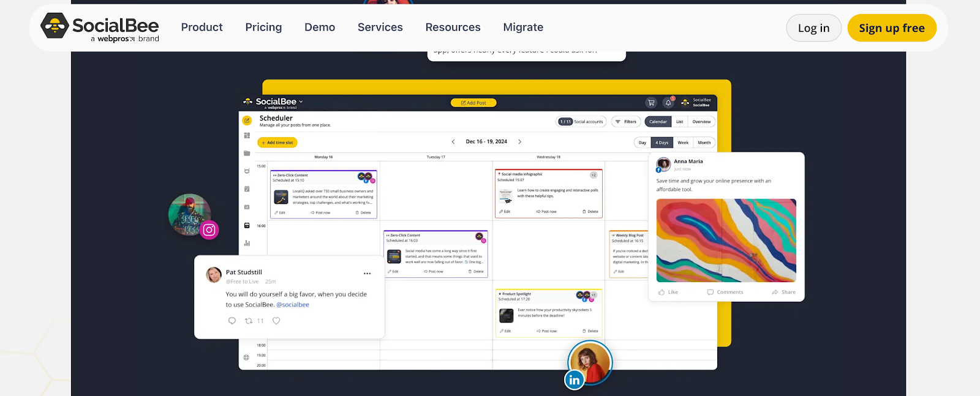980x396 pixels.
Task: Switch to the Overview tab
Action: (x=701, y=122)
